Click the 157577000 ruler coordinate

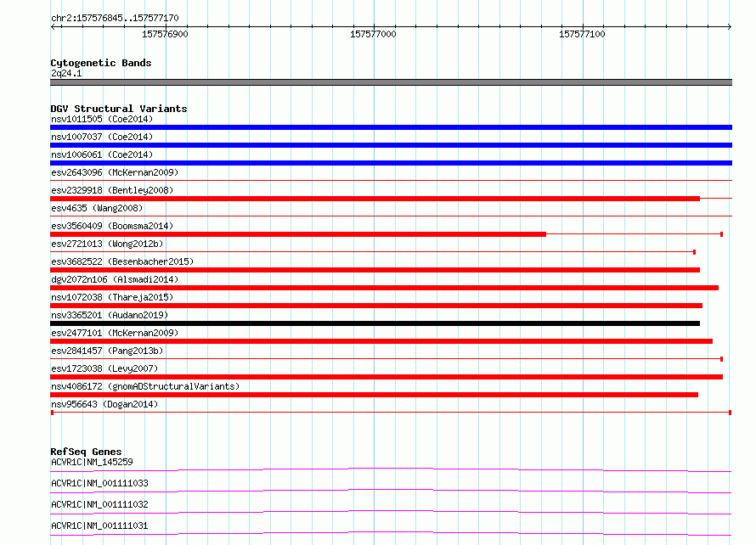point(373,34)
